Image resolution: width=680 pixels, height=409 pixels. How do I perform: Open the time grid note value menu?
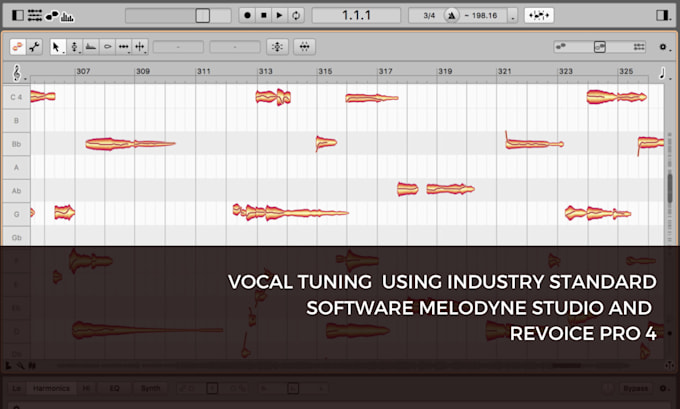pos(662,73)
